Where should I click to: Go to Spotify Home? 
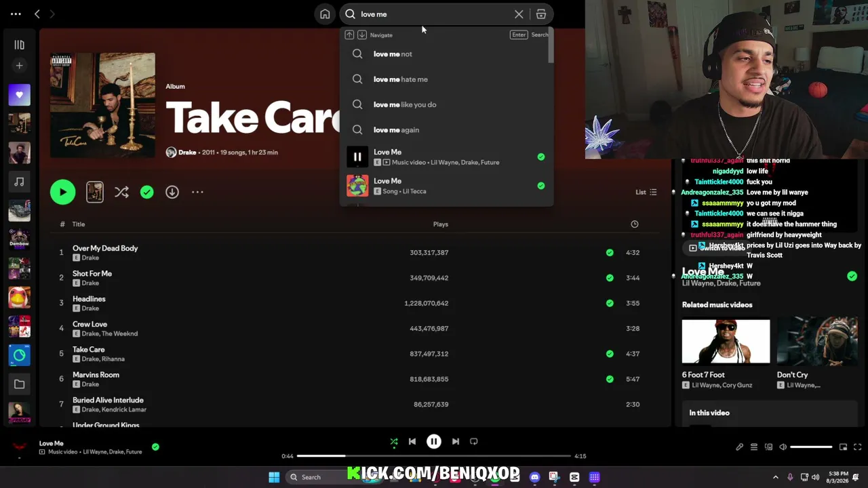click(325, 14)
